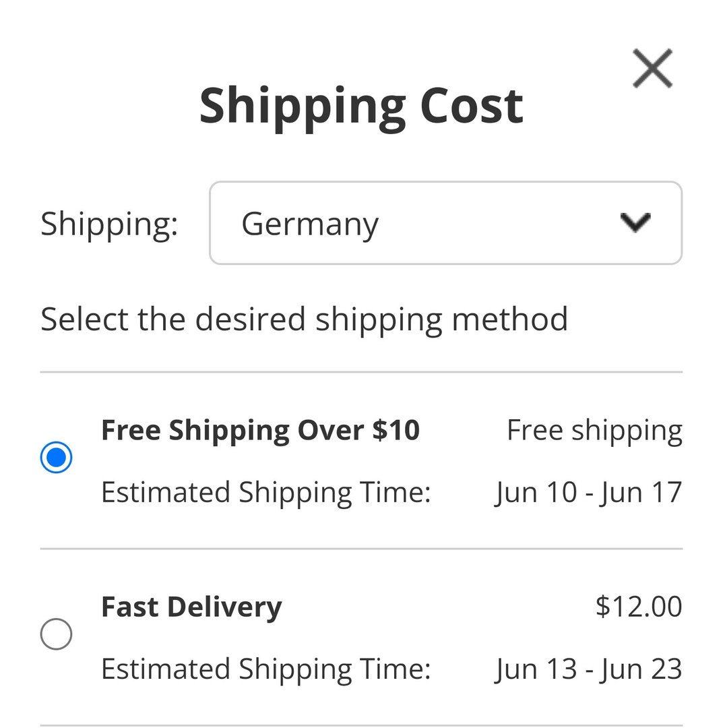The width and height of the screenshot is (723, 728).
Task: Click the Jun 13 - Jun 23 date range
Action: click(x=588, y=669)
